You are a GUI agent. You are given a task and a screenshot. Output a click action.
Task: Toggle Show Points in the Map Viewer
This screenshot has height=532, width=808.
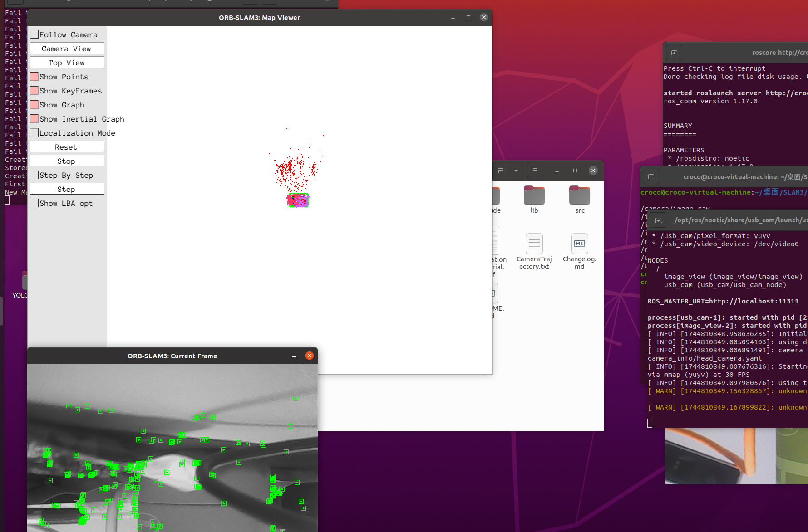pyautogui.click(x=34, y=77)
